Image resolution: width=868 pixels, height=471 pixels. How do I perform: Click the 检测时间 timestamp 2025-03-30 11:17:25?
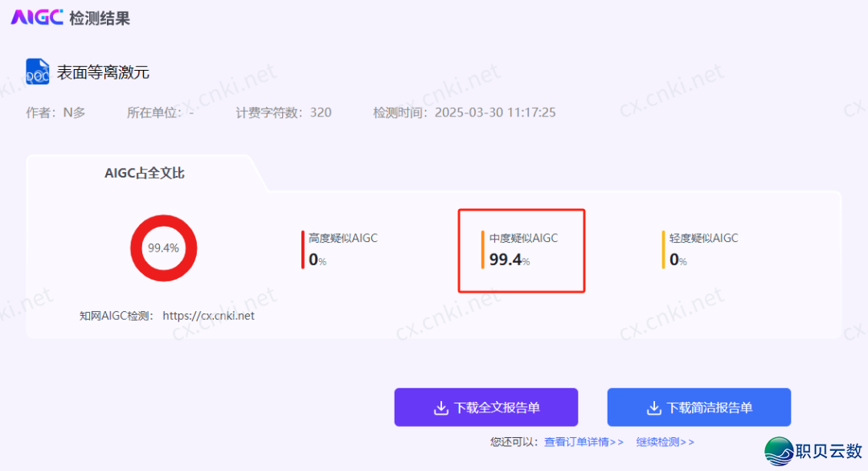click(x=495, y=113)
